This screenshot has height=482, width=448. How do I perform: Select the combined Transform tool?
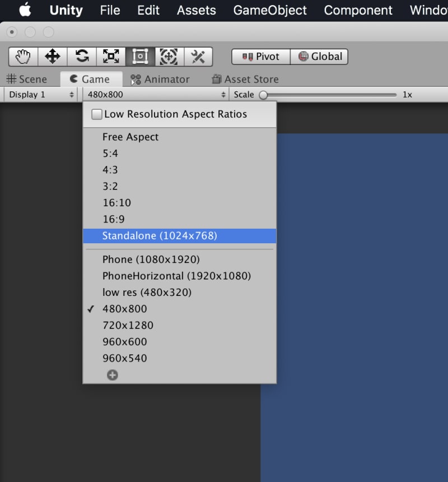coord(169,57)
